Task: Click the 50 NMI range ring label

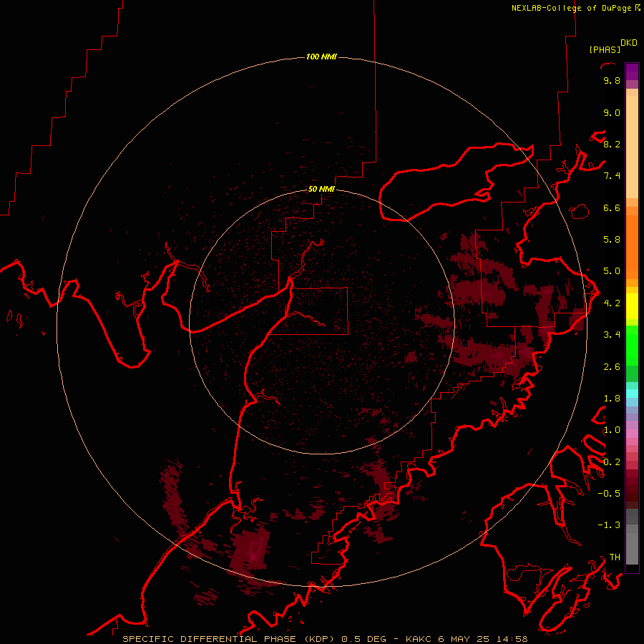Action: (321, 189)
